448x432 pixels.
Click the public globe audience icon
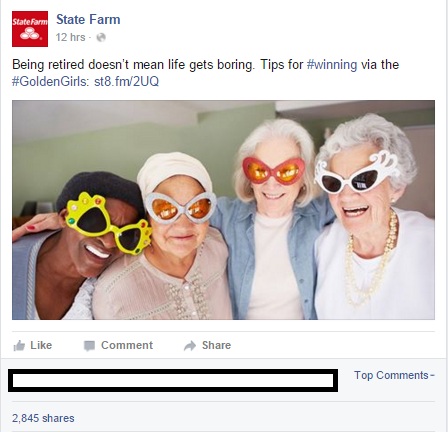(x=101, y=37)
